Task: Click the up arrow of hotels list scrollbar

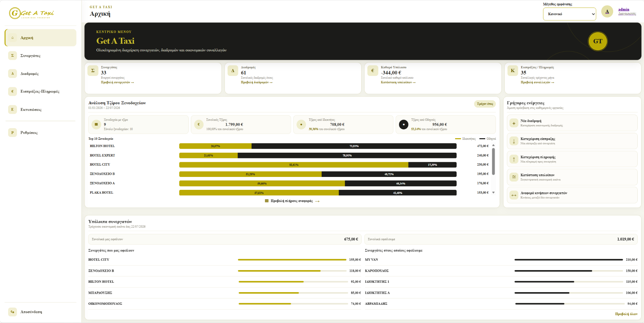Action: click(493, 145)
